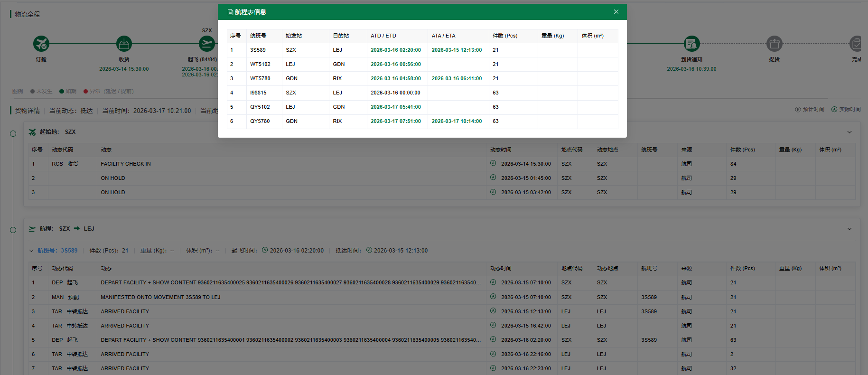Image resolution: width=868 pixels, height=375 pixels.
Task: Collapse the 航班号 3S589 flight details
Action: click(31, 251)
